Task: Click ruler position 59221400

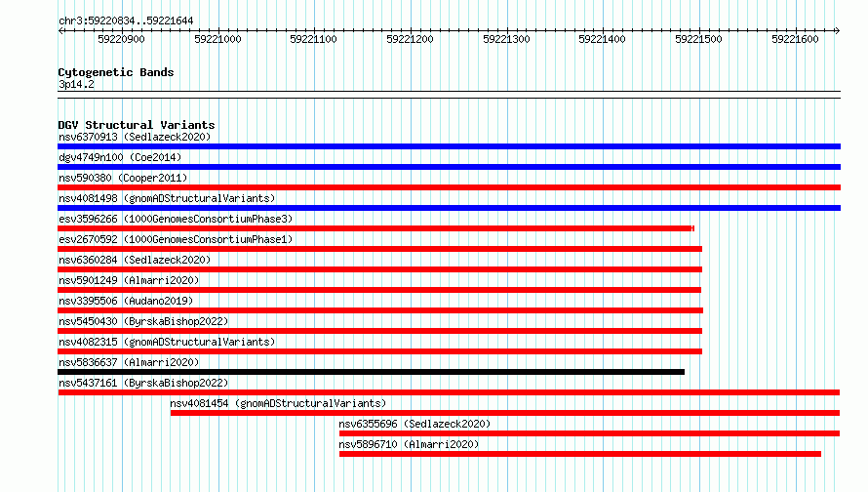Action: [602, 39]
